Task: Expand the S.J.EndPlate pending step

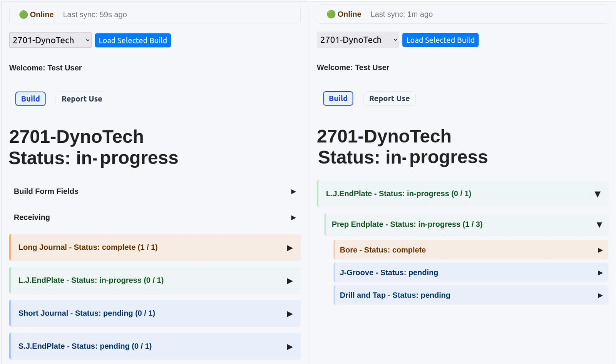Action: pyautogui.click(x=154, y=346)
